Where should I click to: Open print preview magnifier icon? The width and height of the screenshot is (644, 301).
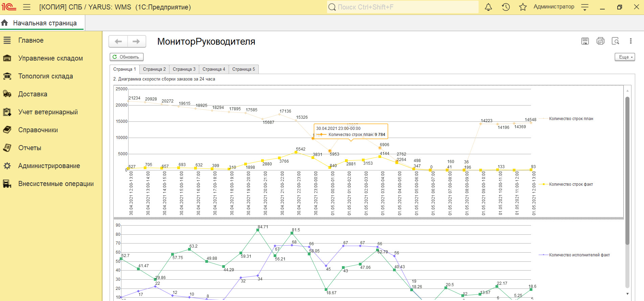pos(616,41)
